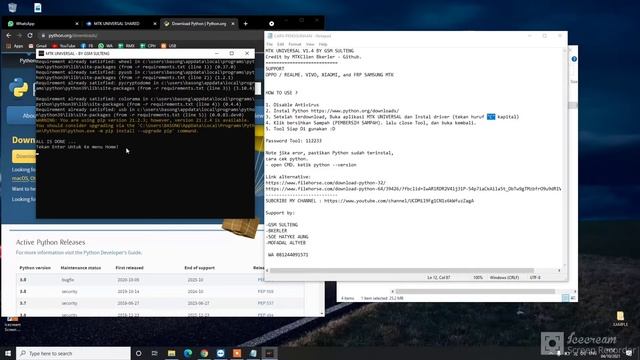Click PEP 537 link in releases table

265,303
